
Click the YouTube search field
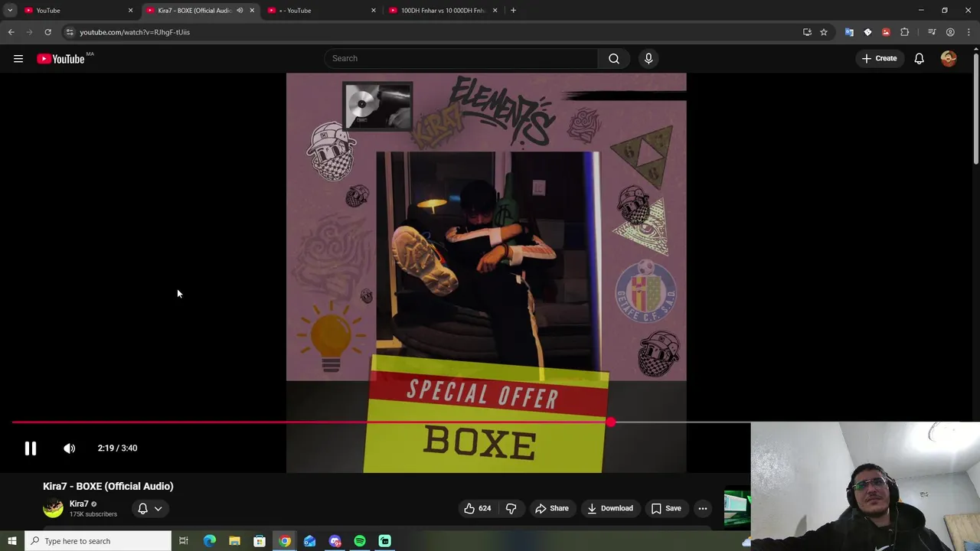[462, 58]
